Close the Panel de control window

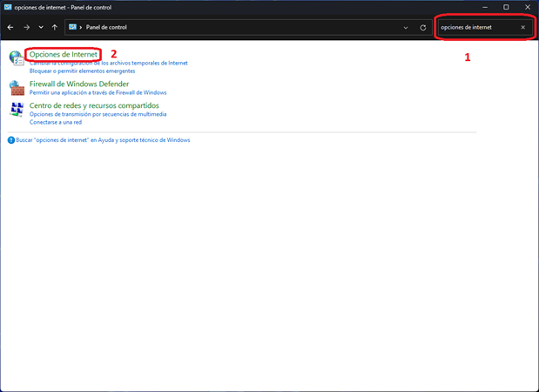coord(528,7)
